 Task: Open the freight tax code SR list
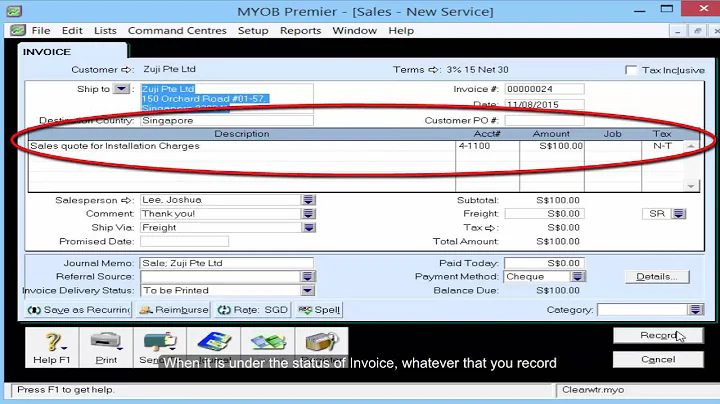[679, 213]
